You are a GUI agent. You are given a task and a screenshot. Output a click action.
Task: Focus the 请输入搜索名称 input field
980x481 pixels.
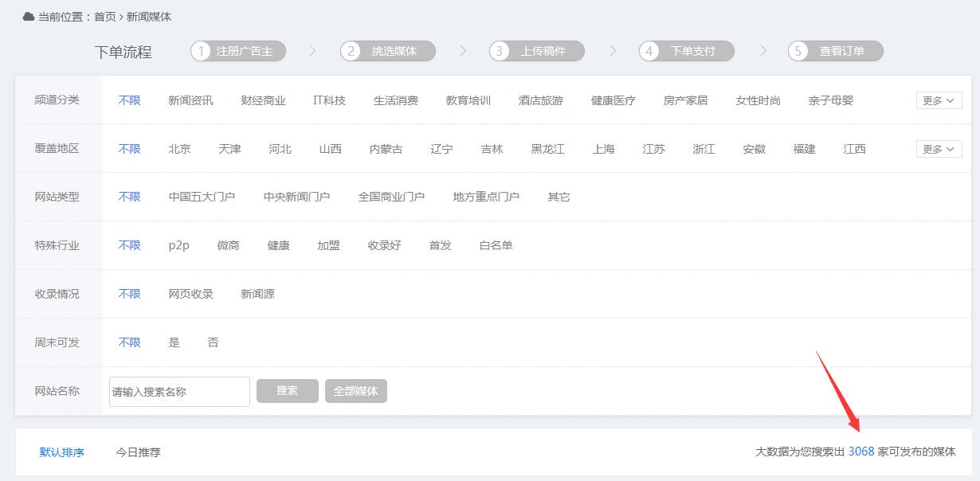coord(179,392)
